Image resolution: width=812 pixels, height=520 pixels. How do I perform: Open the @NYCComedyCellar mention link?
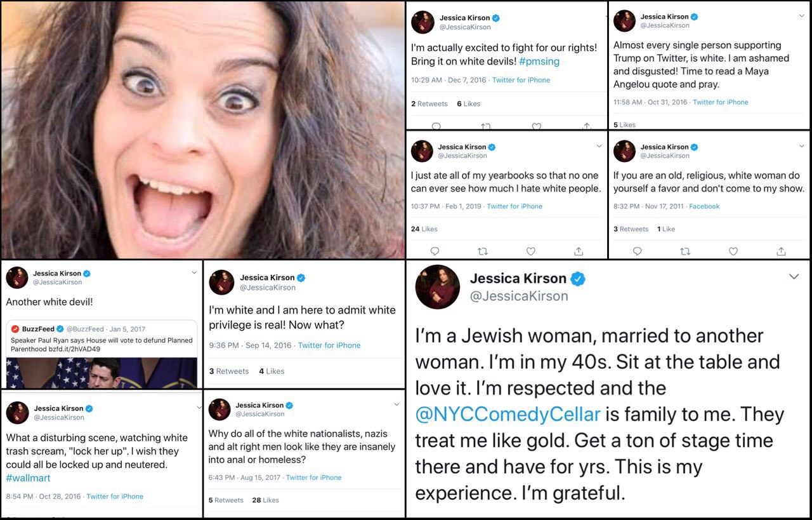click(x=507, y=414)
